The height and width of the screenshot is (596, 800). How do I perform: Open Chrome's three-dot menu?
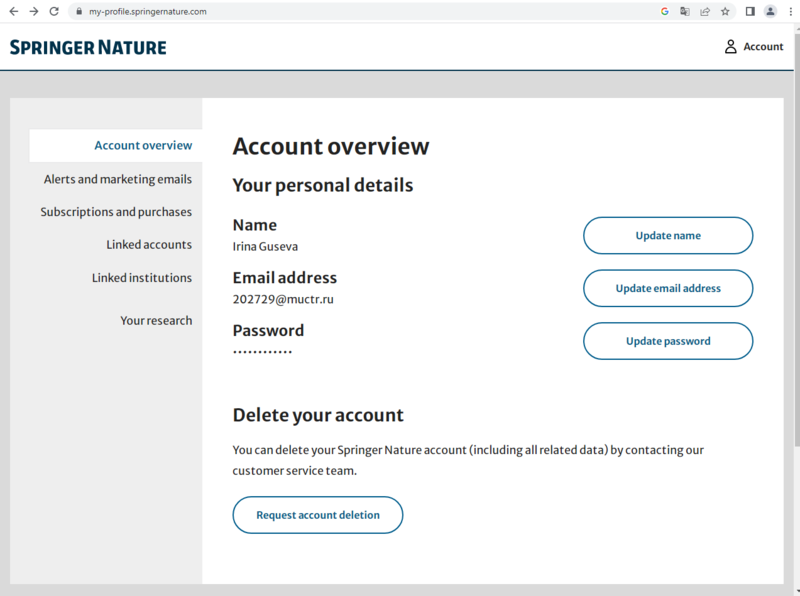(x=790, y=12)
